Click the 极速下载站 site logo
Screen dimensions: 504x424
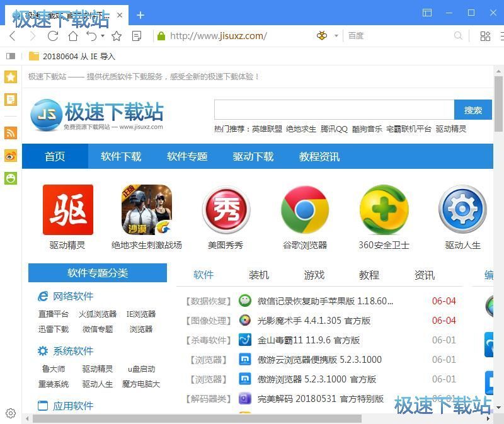coord(97,115)
